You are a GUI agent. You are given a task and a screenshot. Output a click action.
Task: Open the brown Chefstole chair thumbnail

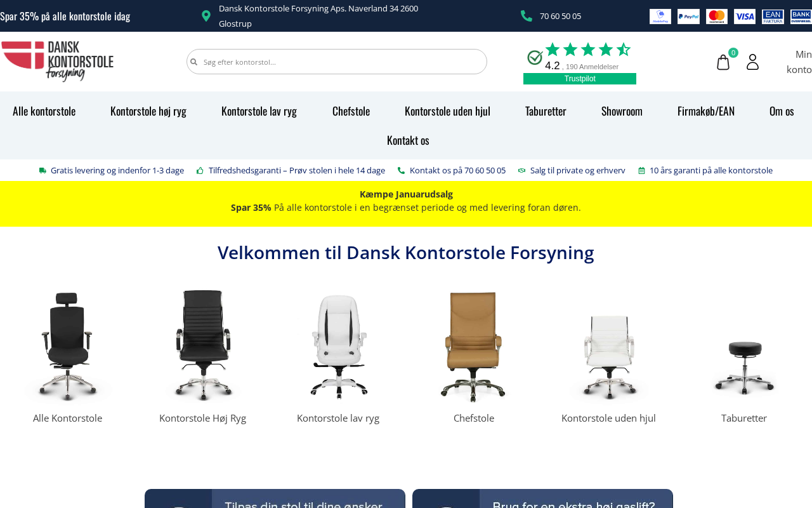474,346
